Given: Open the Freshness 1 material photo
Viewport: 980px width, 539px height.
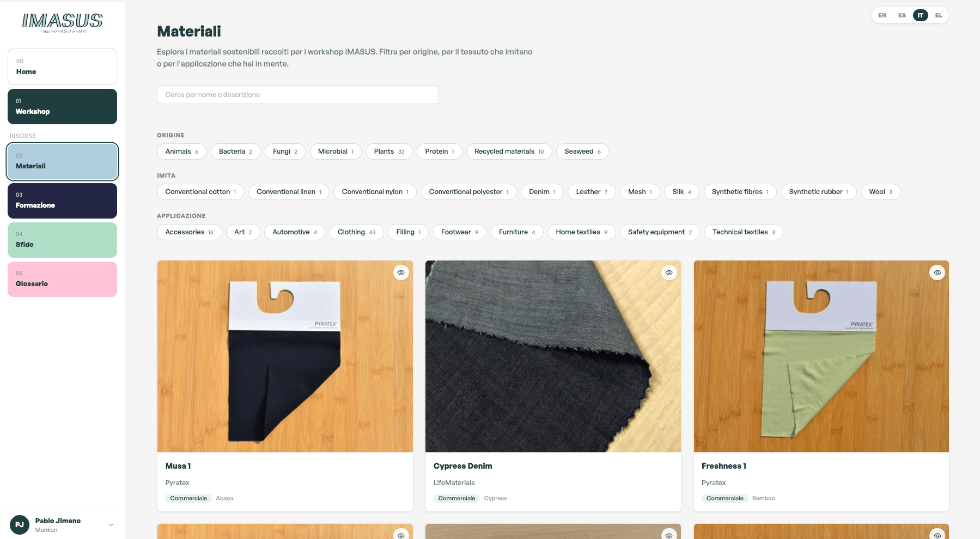Looking at the screenshot, I should 821,356.
